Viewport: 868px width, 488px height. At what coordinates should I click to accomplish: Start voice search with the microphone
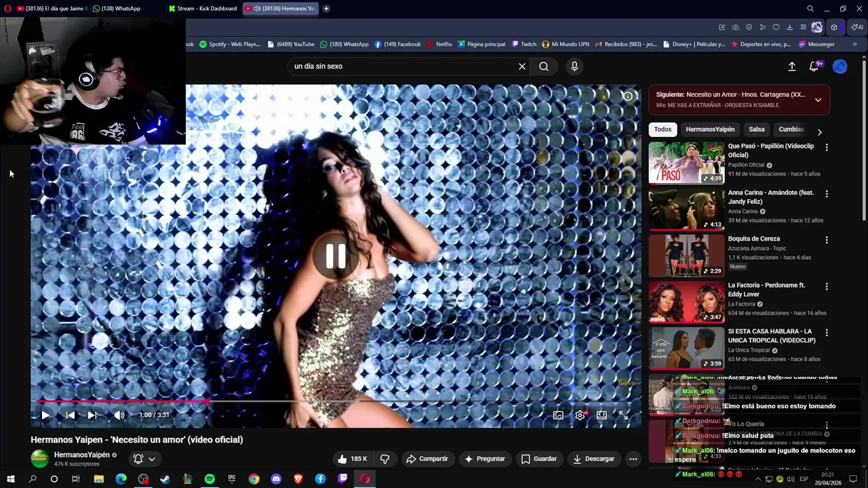tap(574, 66)
